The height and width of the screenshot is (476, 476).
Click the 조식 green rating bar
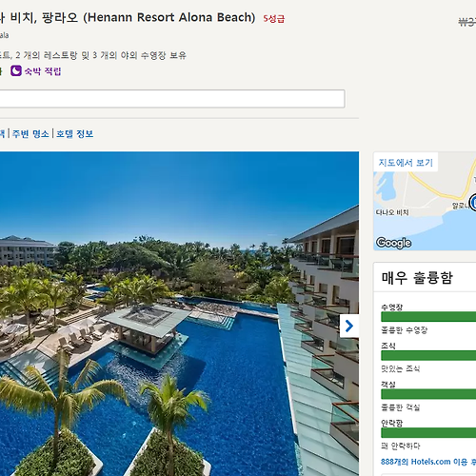428,355
